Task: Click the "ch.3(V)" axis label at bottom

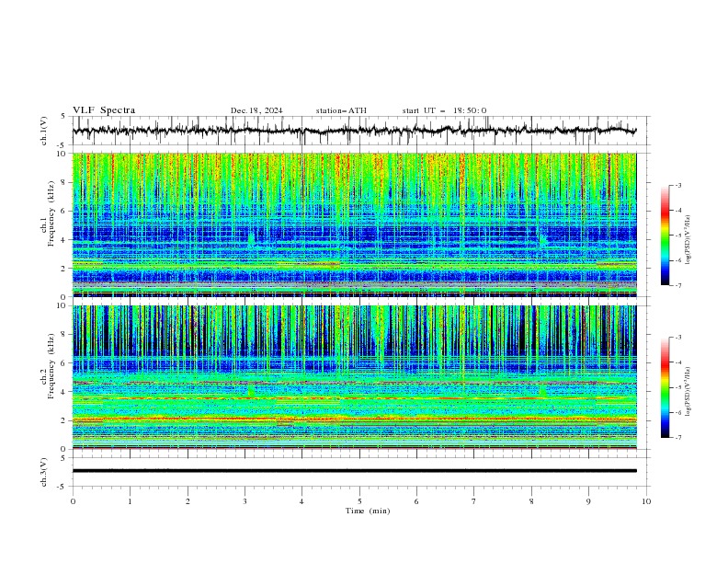Action: tap(43, 472)
